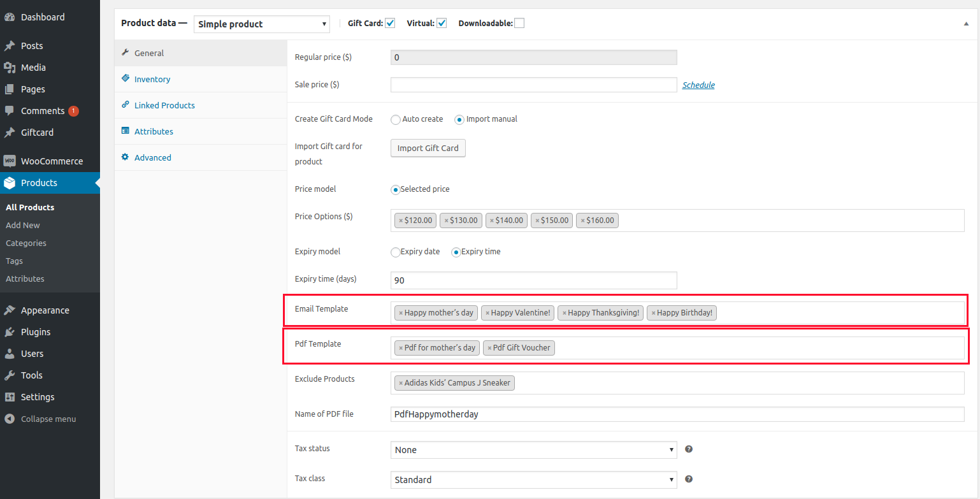Open the All Products submenu link
This screenshot has height=499, width=980.
point(30,207)
